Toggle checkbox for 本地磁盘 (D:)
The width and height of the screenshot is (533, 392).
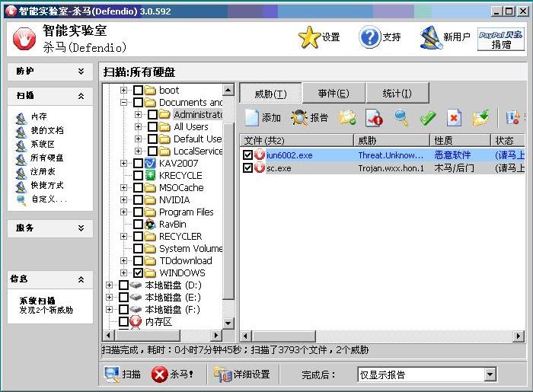click(x=123, y=285)
